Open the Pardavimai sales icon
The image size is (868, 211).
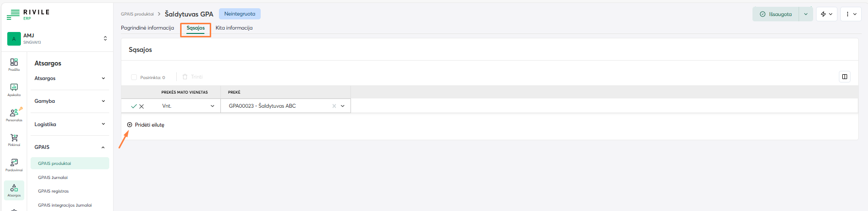[14, 164]
